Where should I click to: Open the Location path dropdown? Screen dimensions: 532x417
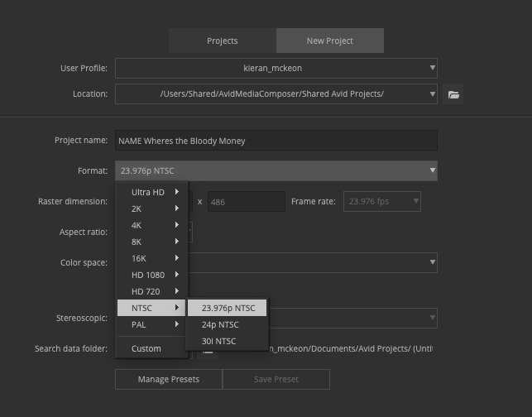(276, 94)
